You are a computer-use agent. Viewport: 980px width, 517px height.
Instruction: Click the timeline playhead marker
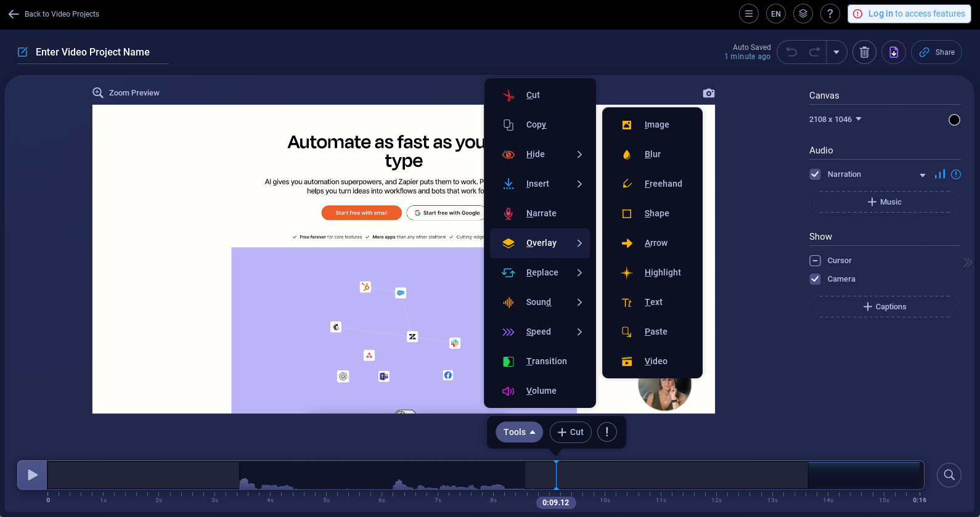tap(556, 475)
